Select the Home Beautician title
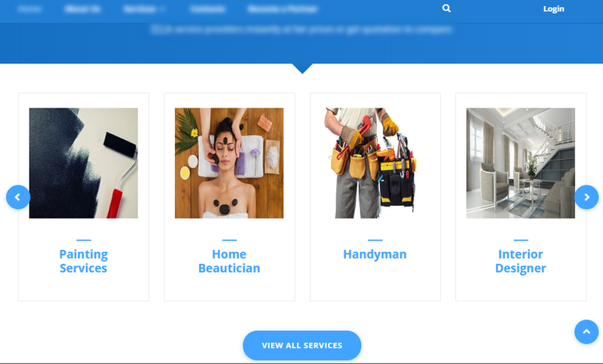Viewport: 603px width, 364px height. point(229,261)
